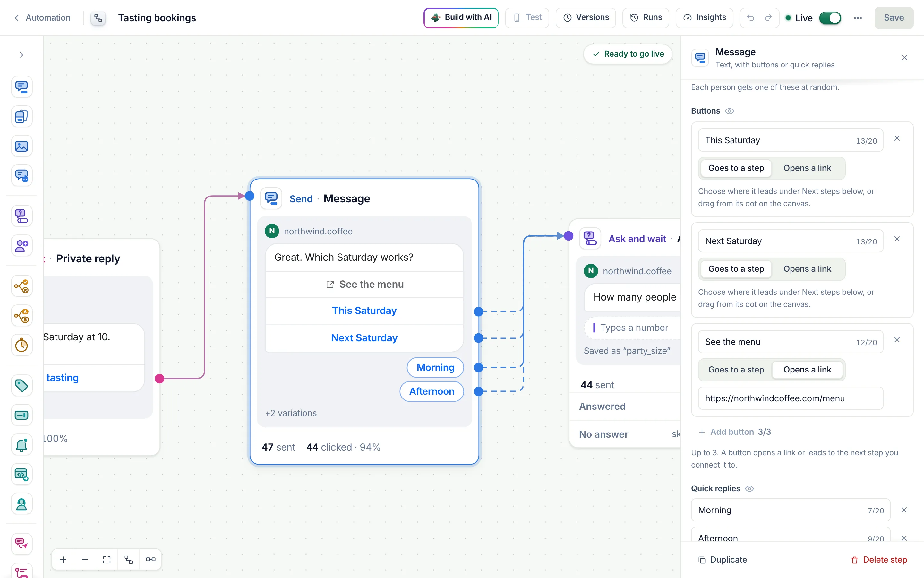Set This Saturday button to Opens a link
The image size is (924, 578).
807,168
